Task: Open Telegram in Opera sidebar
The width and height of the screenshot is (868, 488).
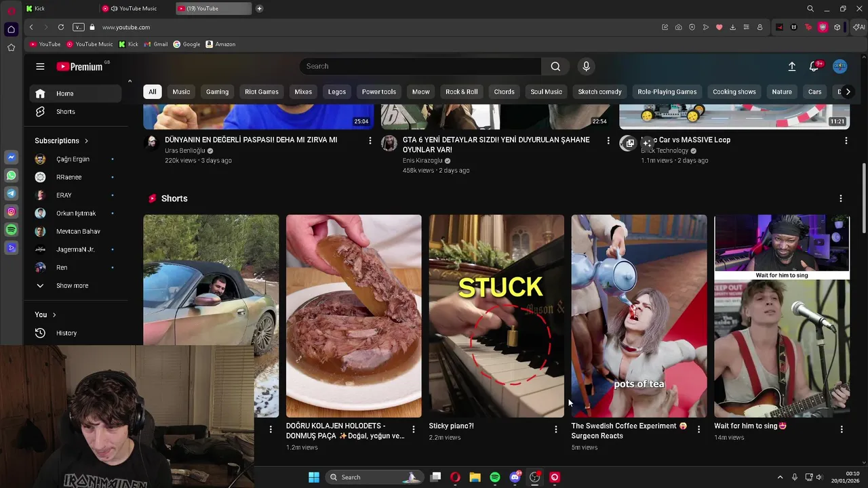Action: pos(11,194)
